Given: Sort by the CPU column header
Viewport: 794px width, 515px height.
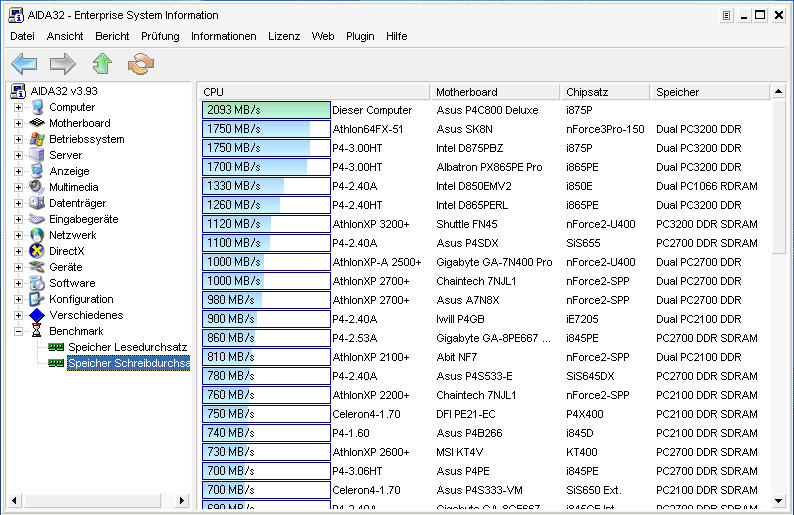Looking at the screenshot, I should (x=313, y=92).
